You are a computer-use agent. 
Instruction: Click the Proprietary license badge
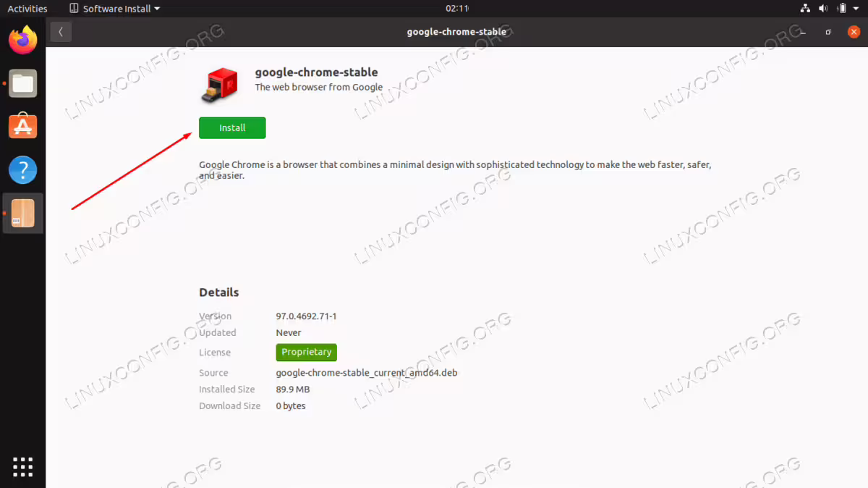(x=307, y=352)
